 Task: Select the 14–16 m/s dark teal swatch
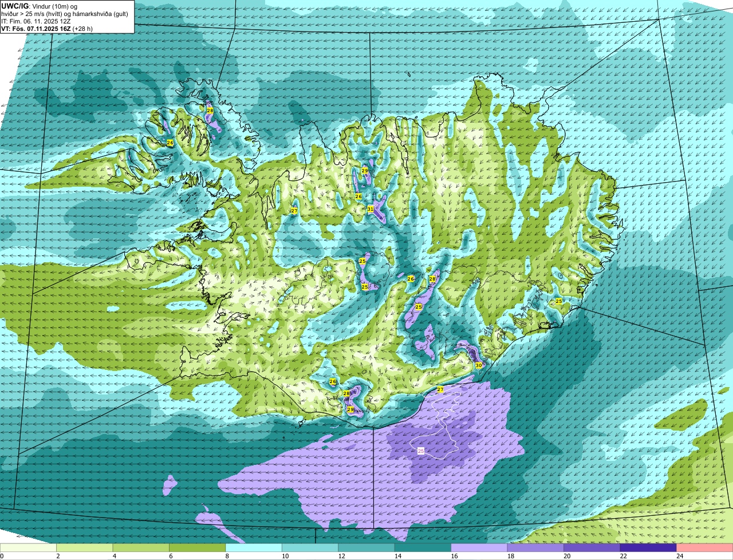423,547
